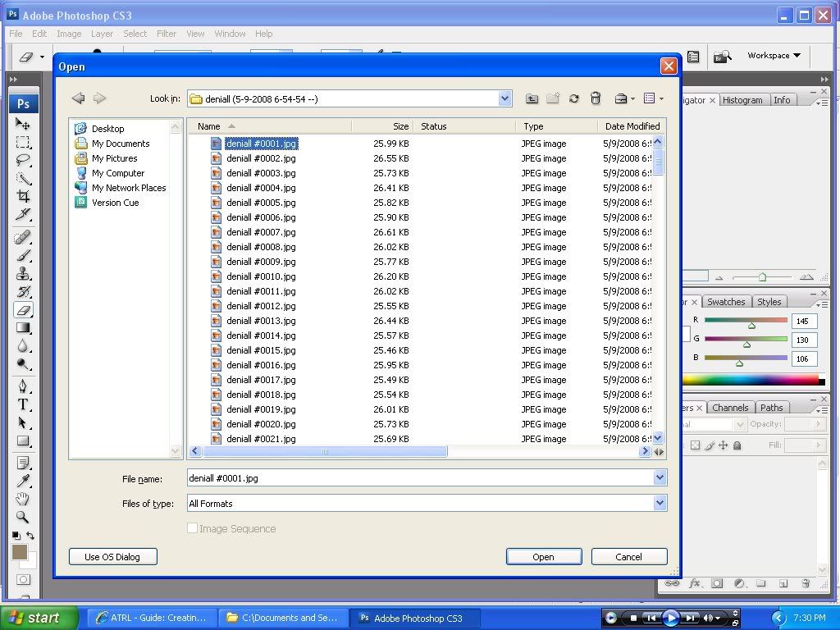Screen dimensions: 840x630
Task: Select the Rectangular Marquee tool
Action: (22, 142)
